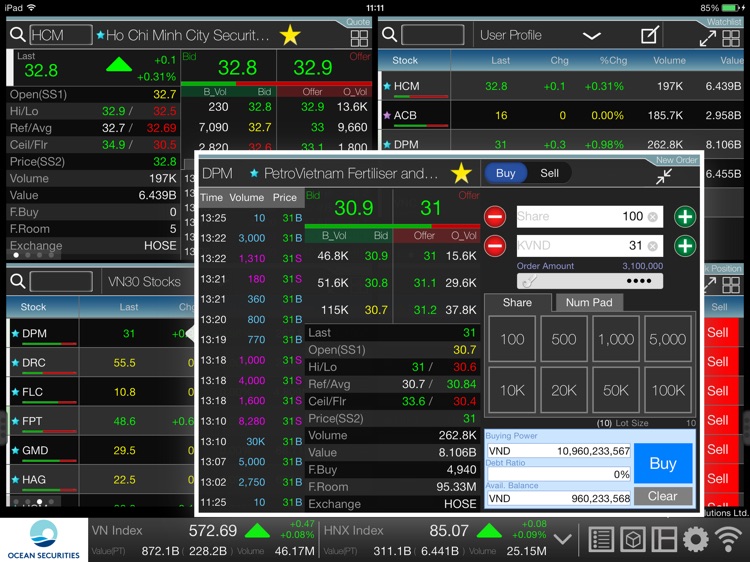
Task: Select the 50K share quantity preset
Action: pyautogui.click(x=616, y=390)
